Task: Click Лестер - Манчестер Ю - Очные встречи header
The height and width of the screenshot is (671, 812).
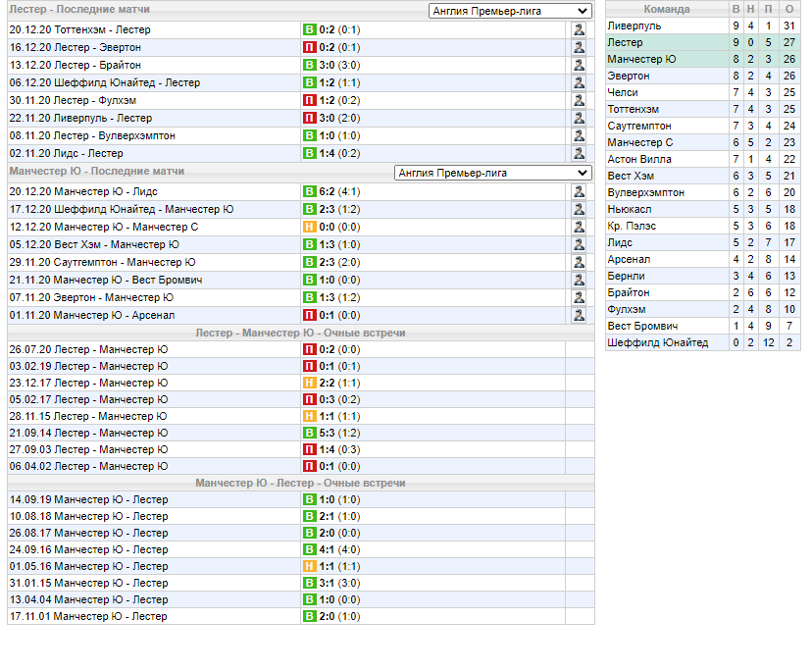Action: coord(300,333)
